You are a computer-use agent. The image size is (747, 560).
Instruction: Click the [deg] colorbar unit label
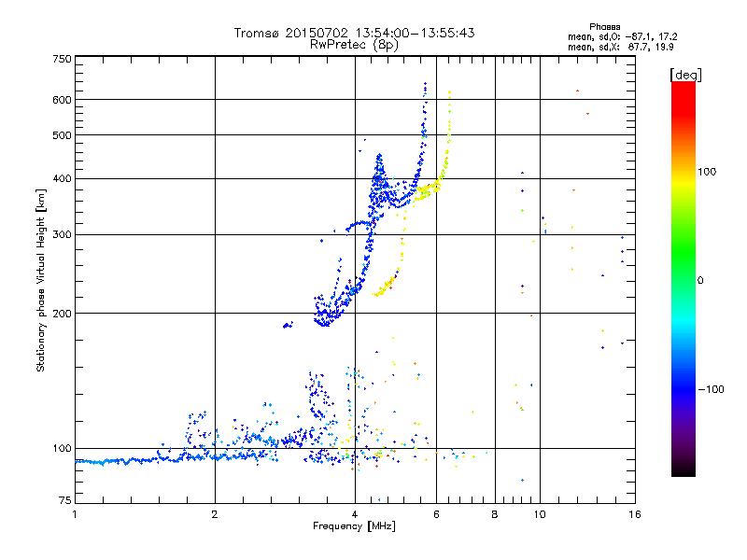click(684, 74)
